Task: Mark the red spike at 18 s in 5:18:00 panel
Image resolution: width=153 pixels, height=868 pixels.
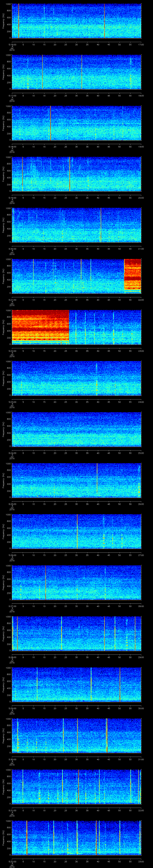Action: pyautogui.click(x=51, y=123)
